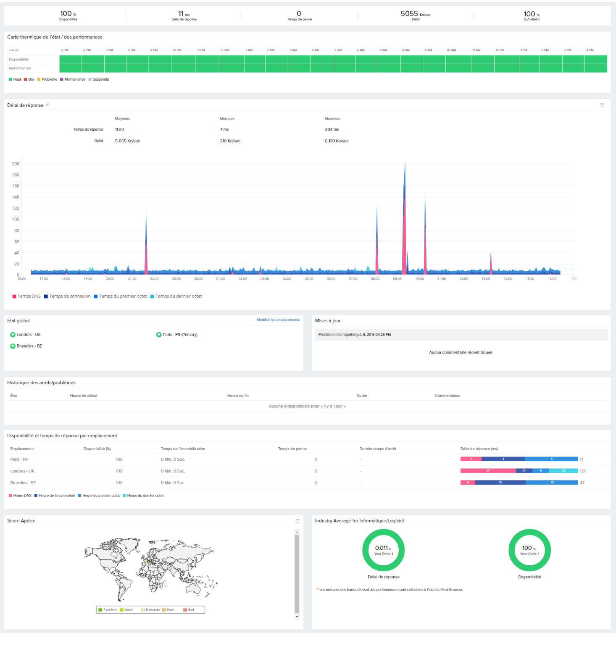Click the Paris - FR (Primary) status icon
The image size is (616, 672).
tap(159, 335)
